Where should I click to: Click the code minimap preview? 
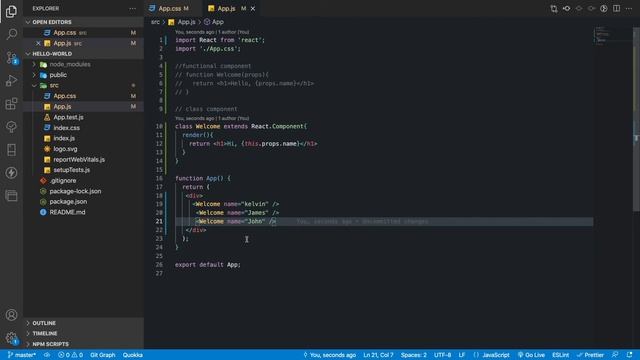point(612,35)
